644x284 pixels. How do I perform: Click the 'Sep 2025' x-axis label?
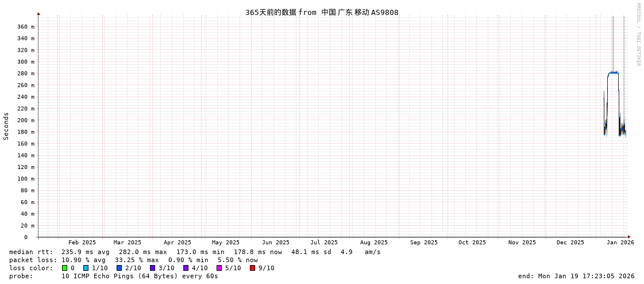[424, 243]
